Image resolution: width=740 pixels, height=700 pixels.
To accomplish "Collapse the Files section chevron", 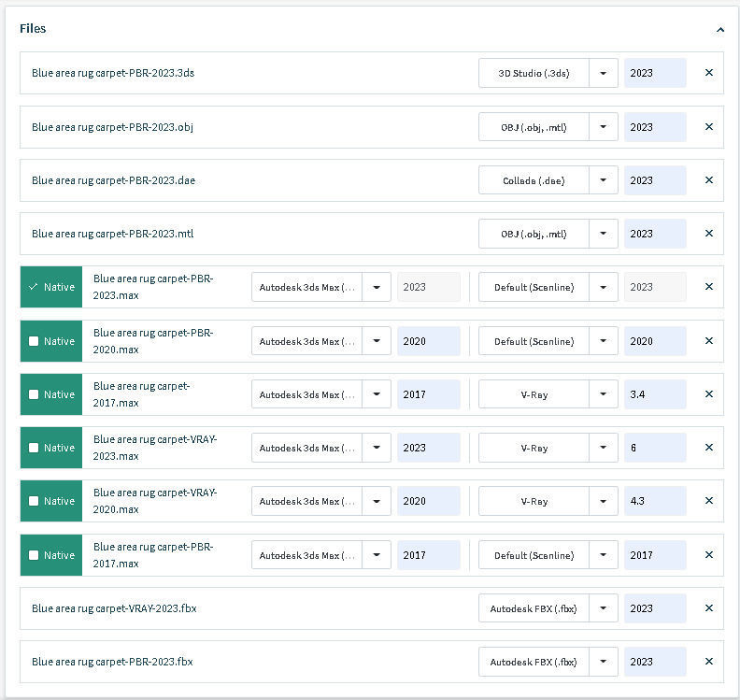I will (720, 30).
